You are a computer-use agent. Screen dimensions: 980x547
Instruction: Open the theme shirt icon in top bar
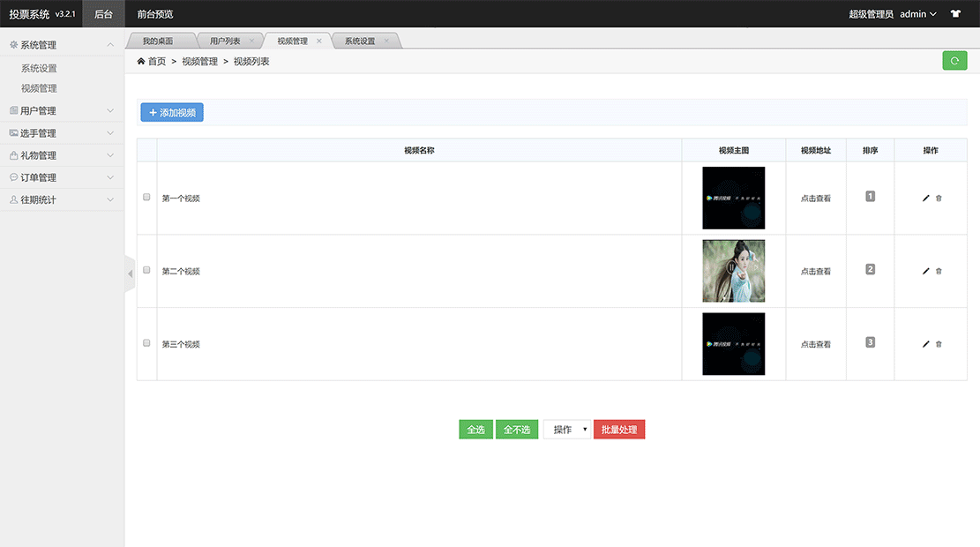point(955,13)
